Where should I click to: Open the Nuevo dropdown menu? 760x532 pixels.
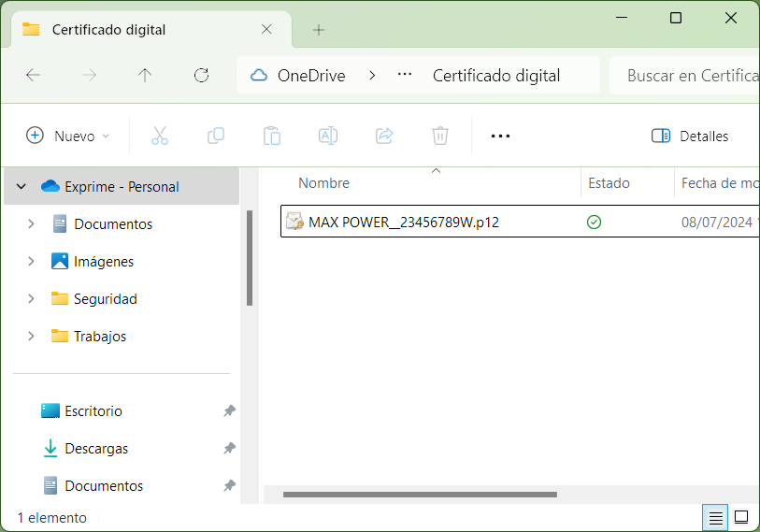(x=68, y=136)
